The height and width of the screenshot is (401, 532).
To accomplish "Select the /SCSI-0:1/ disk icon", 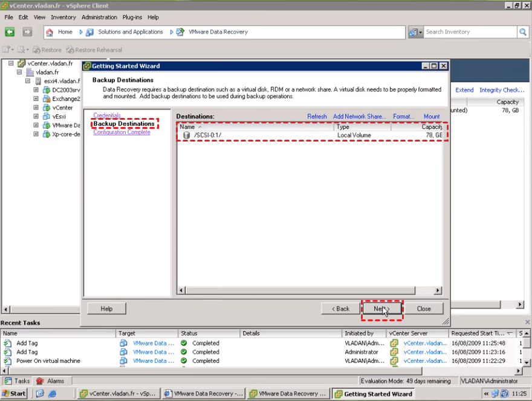I will (186, 135).
